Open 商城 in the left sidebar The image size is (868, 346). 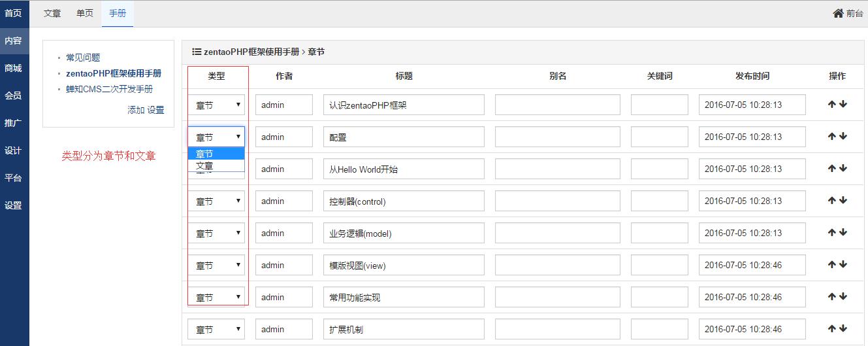pyautogui.click(x=13, y=68)
